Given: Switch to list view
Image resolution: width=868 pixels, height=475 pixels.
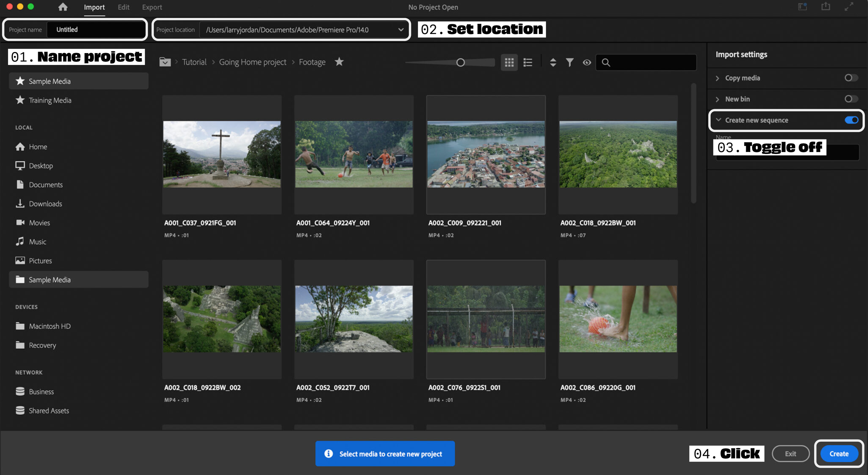Looking at the screenshot, I should 528,62.
